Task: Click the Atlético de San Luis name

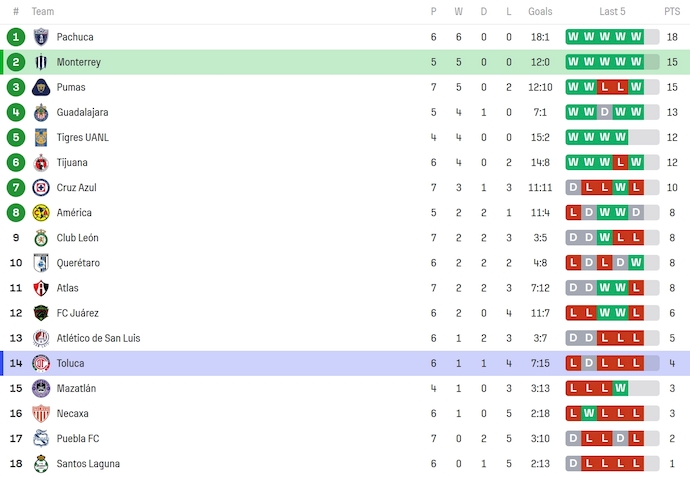Action: pos(98,338)
